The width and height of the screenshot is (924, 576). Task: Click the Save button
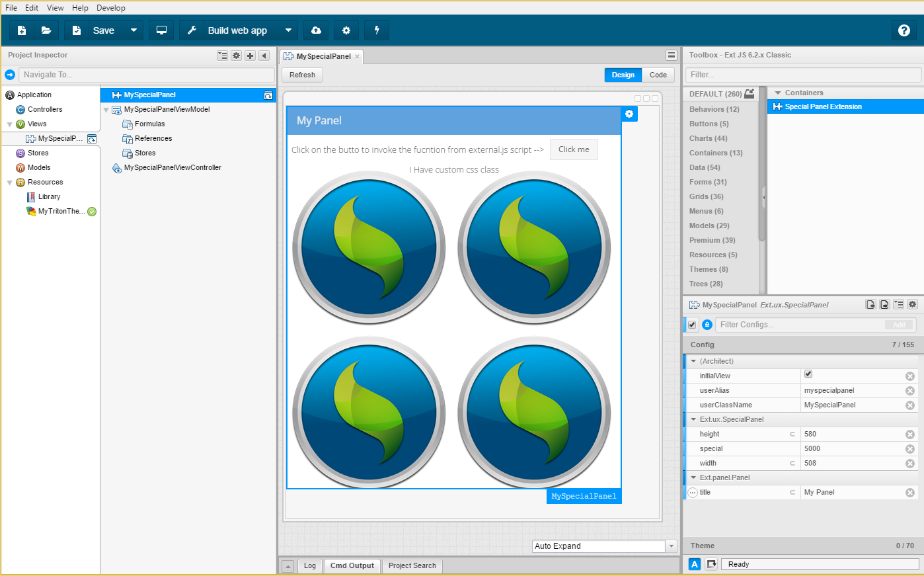pos(95,30)
